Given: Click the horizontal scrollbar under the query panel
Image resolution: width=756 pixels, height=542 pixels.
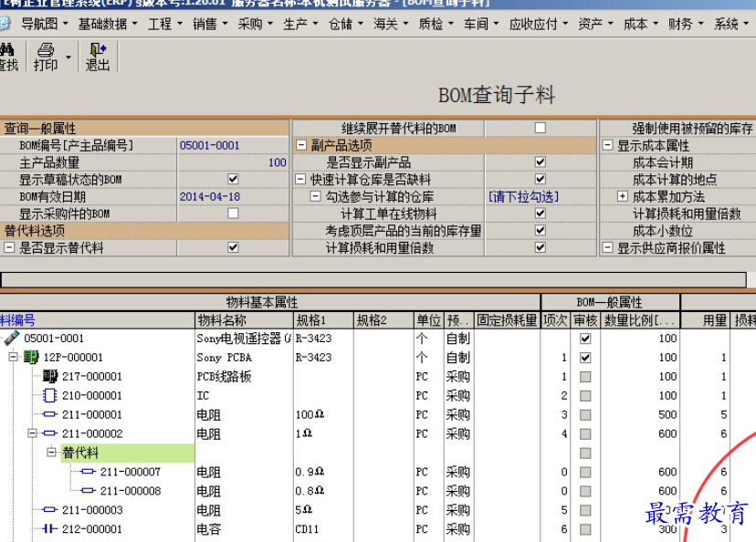Looking at the screenshot, I should [373, 280].
